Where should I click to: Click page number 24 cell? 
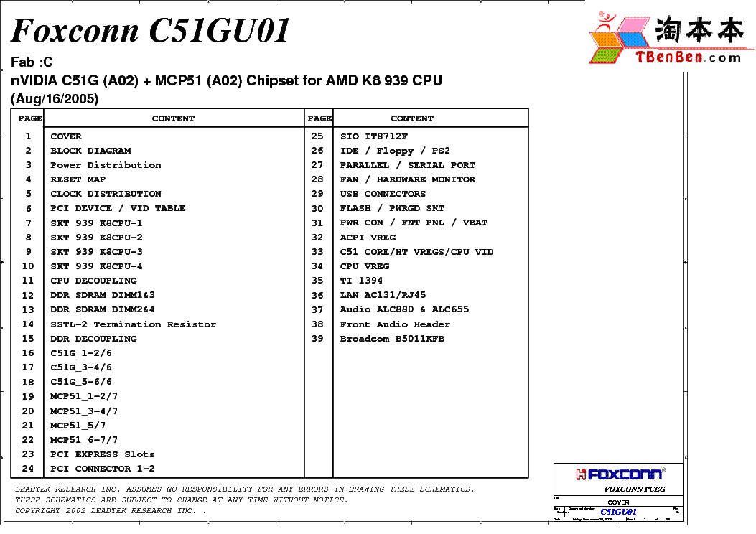[28, 469]
